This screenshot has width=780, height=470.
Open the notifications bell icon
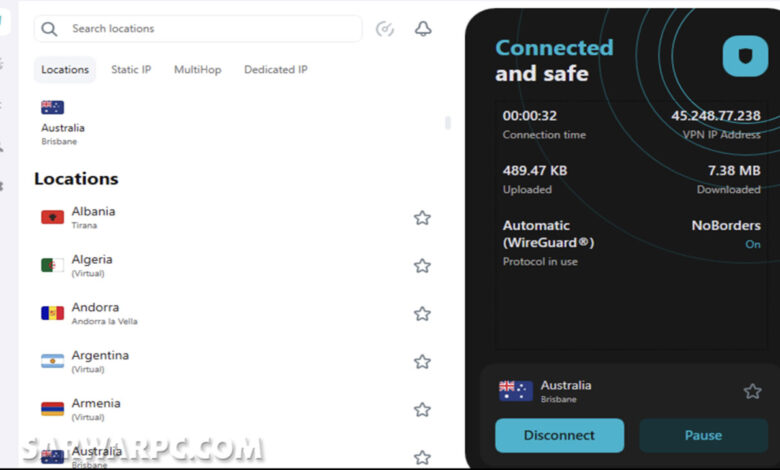coord(423,29)
